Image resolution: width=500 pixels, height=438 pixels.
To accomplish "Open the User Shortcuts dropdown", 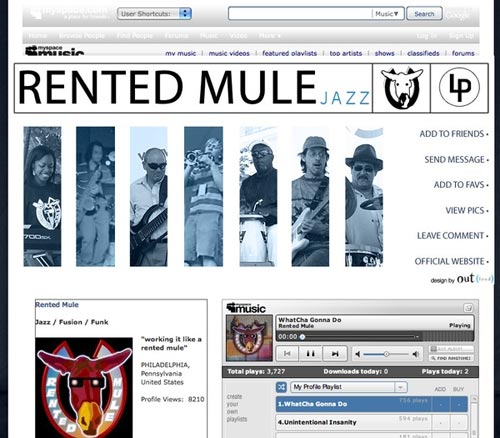I will coord(154,14).
